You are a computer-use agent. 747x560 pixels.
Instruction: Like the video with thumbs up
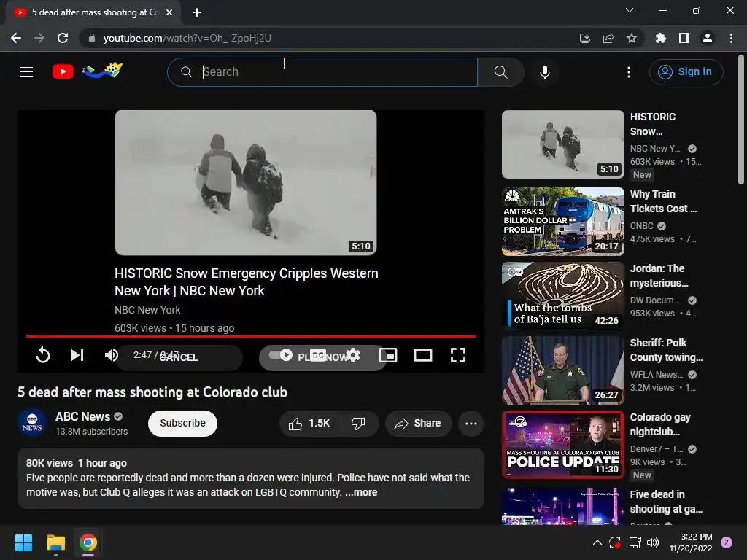[x=309, y=424]
